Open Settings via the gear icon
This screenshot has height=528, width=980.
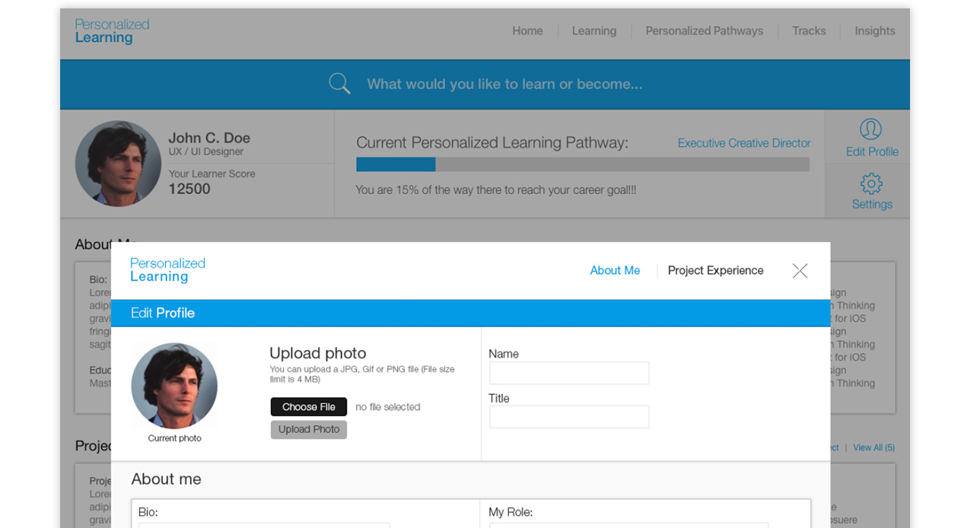[871, 183]
